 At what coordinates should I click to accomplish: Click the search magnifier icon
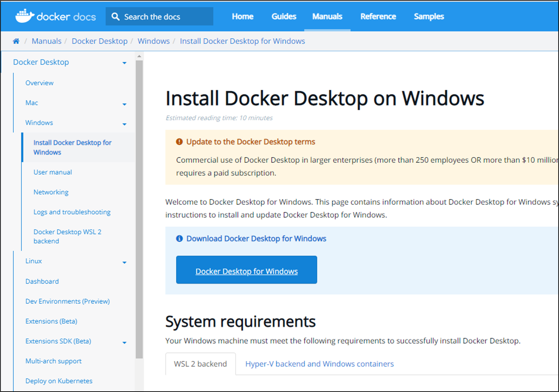coord(116,17)
